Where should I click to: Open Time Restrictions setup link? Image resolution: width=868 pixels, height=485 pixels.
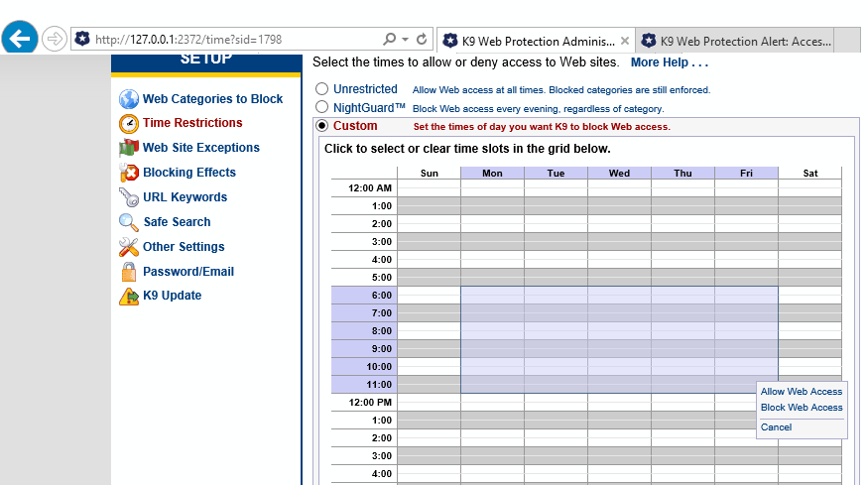pyautogui.click(x=192, y=122)
